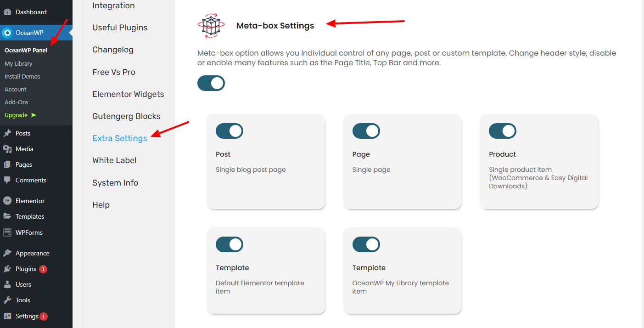Click the Tools wrench icon
This screenshot has height=328, width=644.
7,300
